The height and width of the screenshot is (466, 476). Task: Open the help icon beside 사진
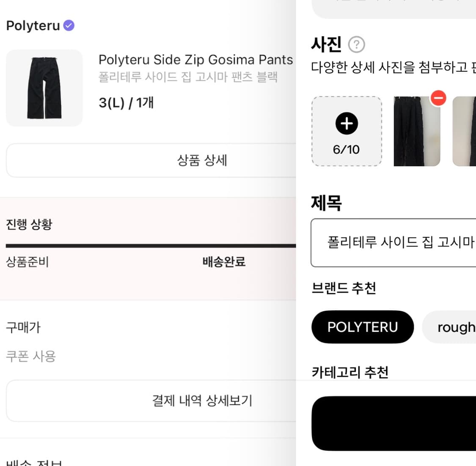358,44
